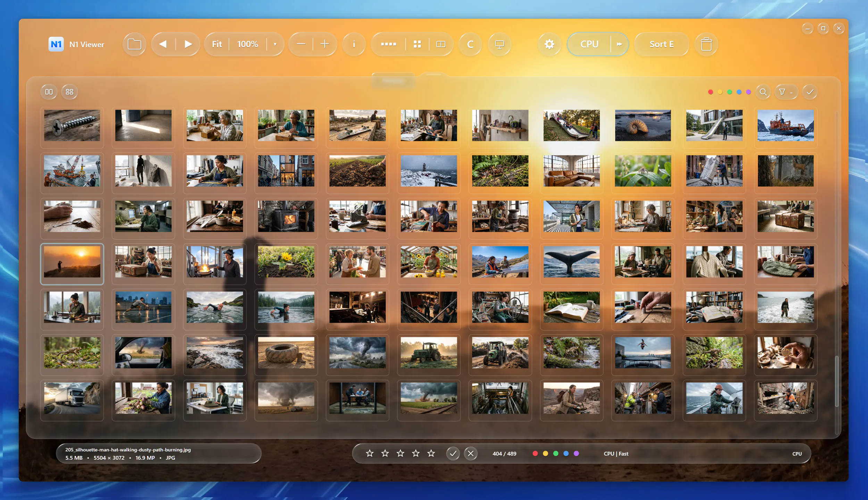Open search magnifier in thumbnail panel
868x500 pixels.
coord(763,92)
